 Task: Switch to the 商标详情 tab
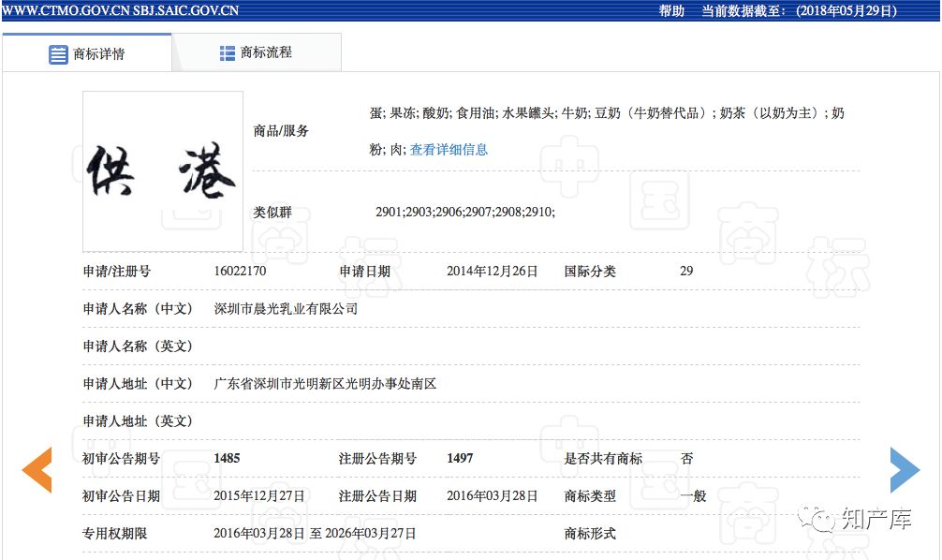click(x=98, y=54)
